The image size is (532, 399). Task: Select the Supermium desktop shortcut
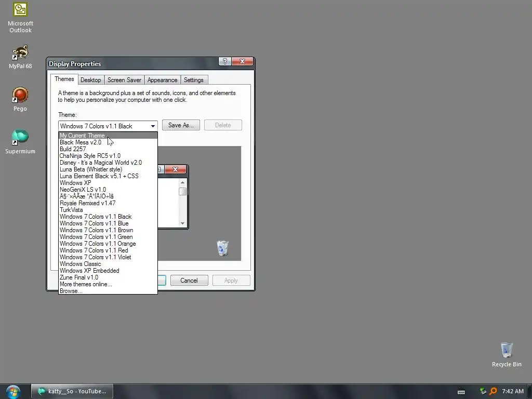20,142
